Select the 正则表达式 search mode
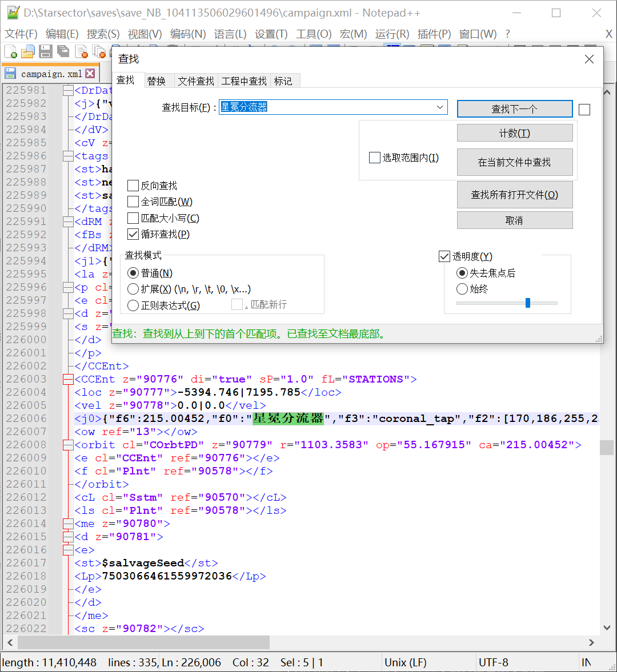Image resolution: width=617 pixels, height=672 pixels. 133,305
